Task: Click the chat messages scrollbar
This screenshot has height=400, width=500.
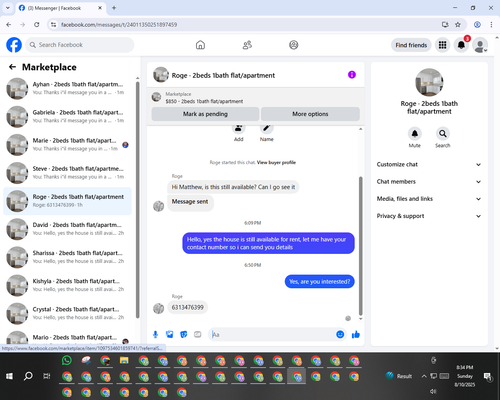Action: 360,246
